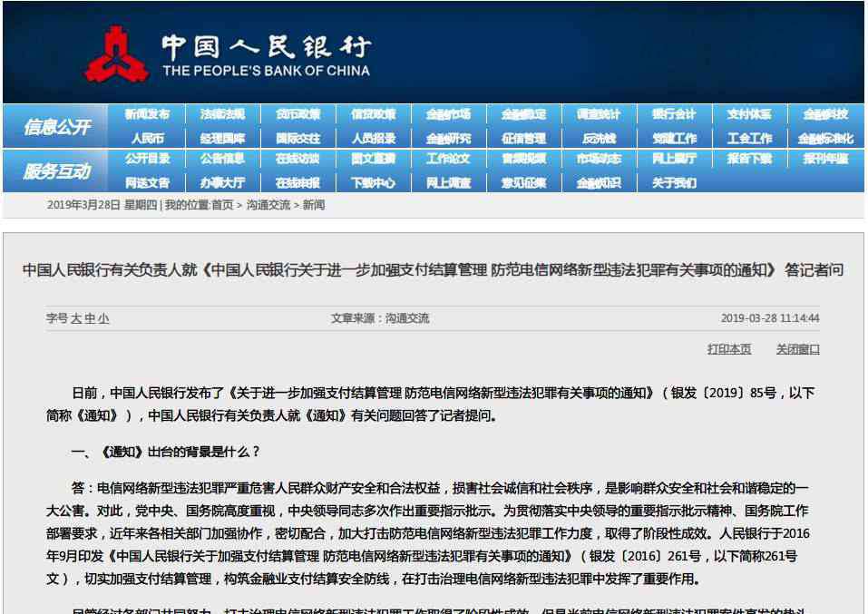Select 法律法规 in the navigation bar

(x=222, y=114)
